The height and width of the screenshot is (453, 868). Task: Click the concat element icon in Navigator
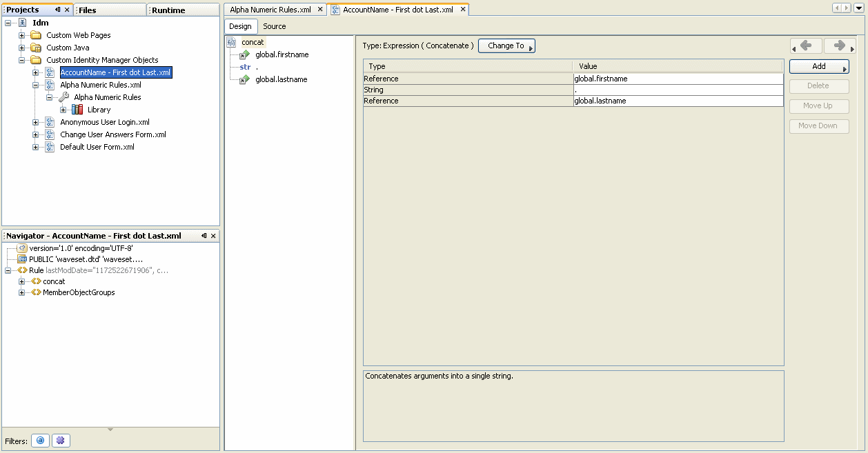coord(36,281)
